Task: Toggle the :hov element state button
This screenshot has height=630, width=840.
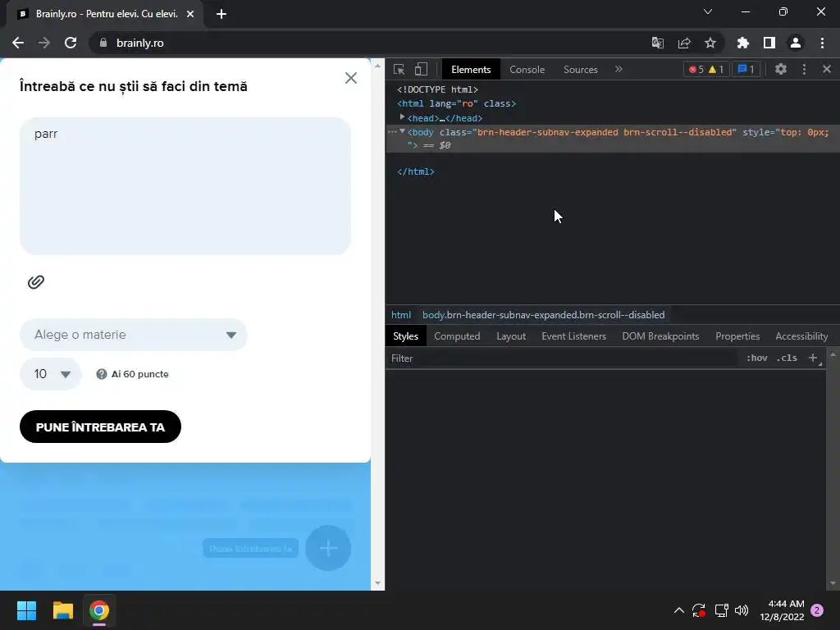Action: [756, 358]
